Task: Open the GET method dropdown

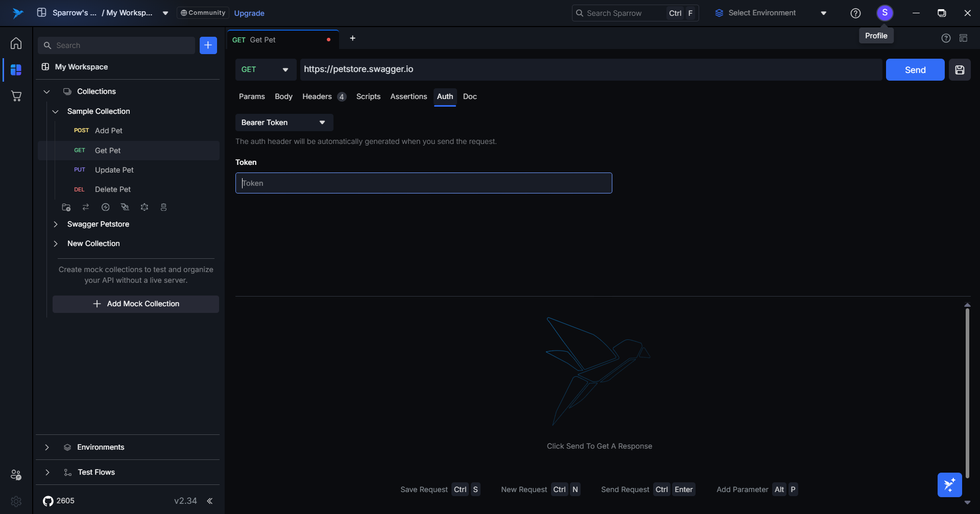Action: [x=265, y=70]
